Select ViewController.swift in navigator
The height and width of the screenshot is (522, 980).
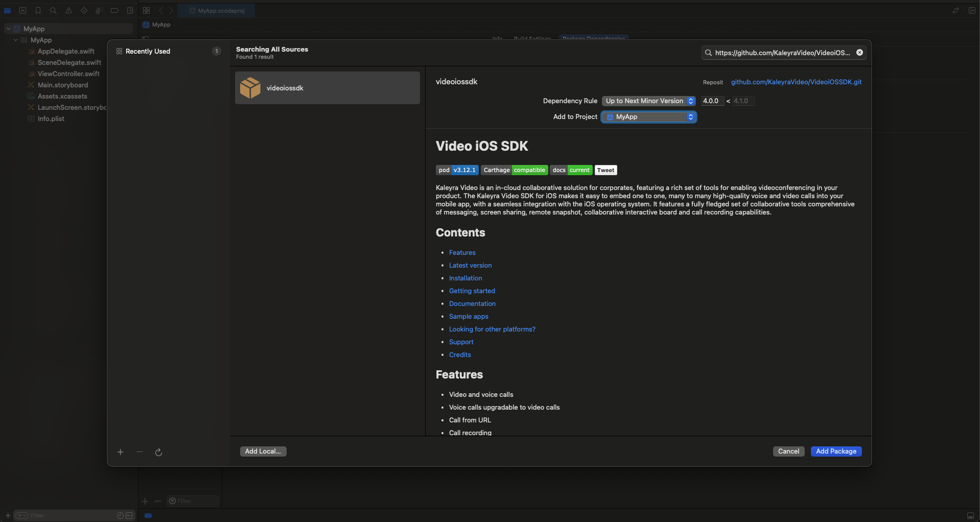coord(68,74)
